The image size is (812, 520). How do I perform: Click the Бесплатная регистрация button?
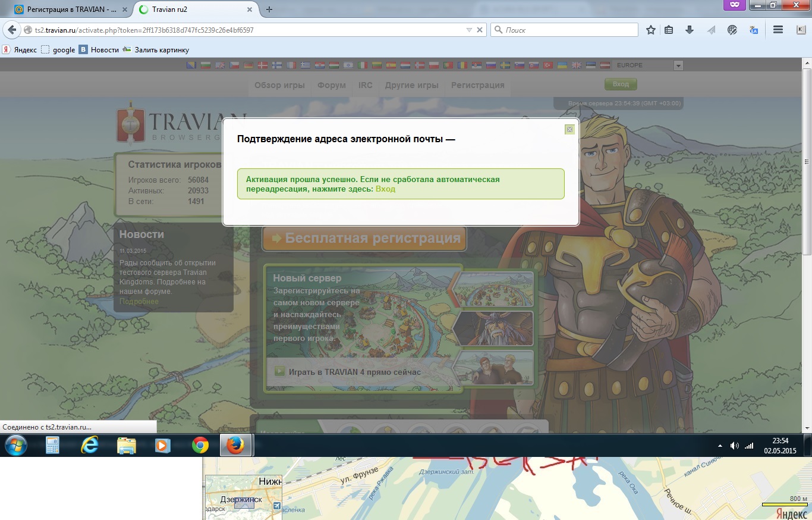click(364, 238)
